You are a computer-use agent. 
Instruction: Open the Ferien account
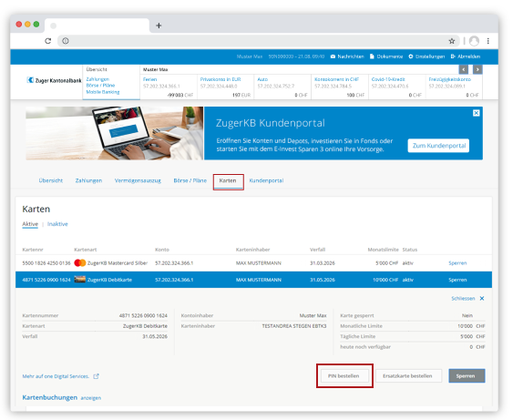[x=169, y=87]
